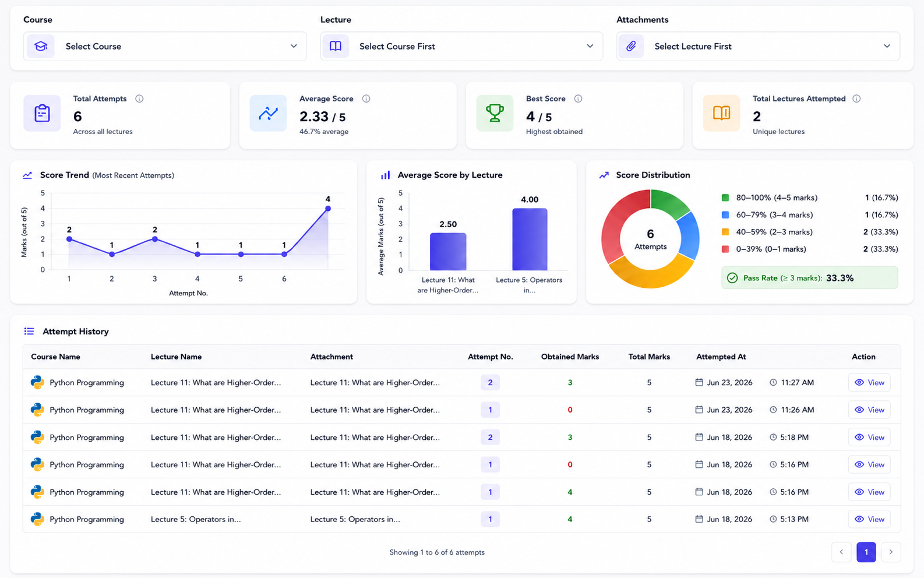Viewport: 924px width, 578px height.
Task: Click the info icon beside Average Score
Action: 366,98
